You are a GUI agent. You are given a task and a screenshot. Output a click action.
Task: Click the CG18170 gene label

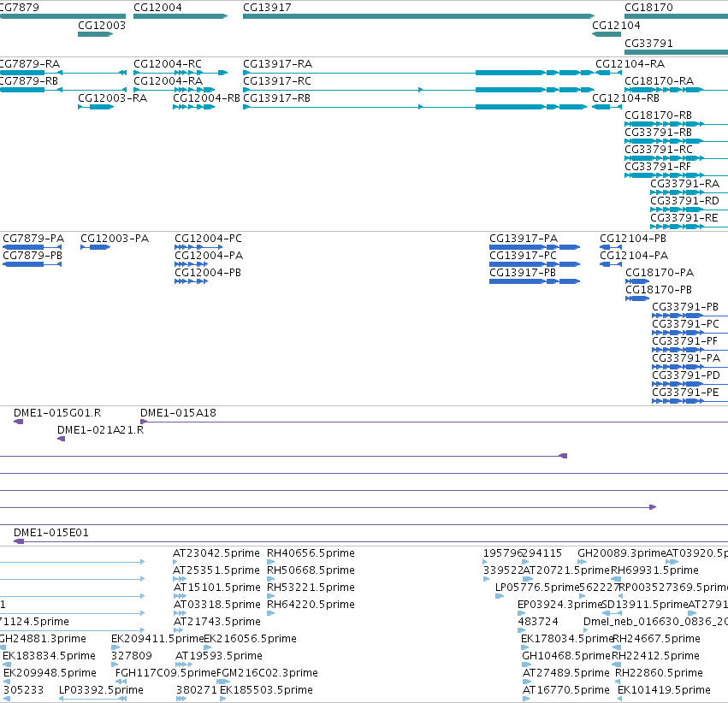[x=648, y=8]
